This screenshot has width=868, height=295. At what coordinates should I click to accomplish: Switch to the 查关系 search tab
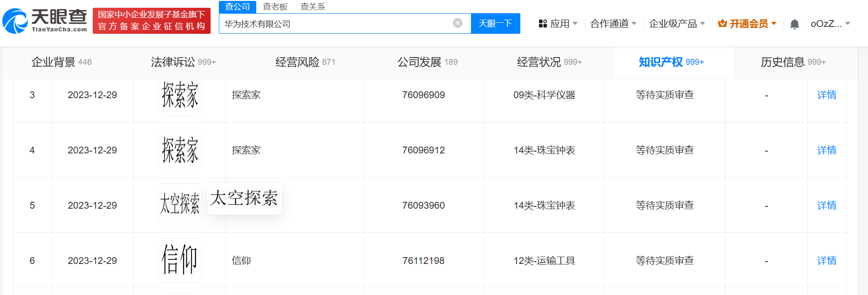(x=313, y=7)
